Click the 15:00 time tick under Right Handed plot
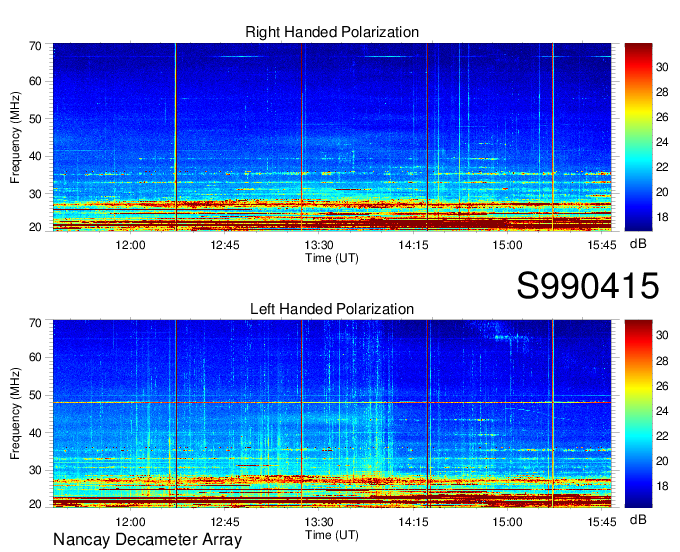 [x=507, y=245]
